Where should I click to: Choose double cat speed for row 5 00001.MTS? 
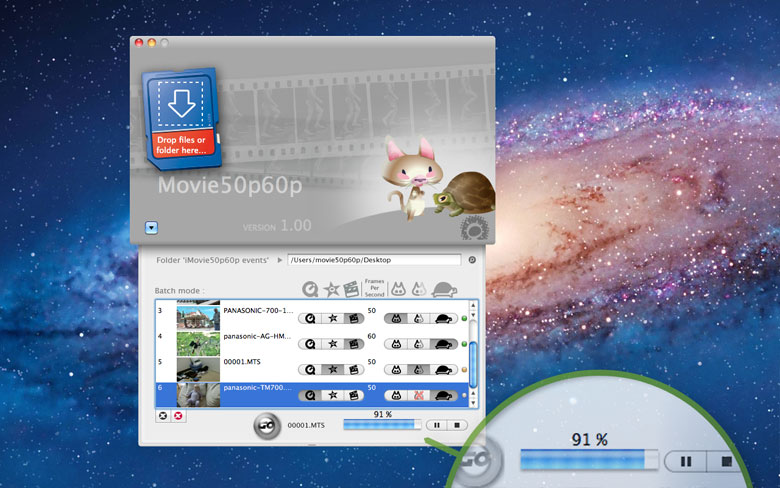pyautogui.click(x=418, y=370)
